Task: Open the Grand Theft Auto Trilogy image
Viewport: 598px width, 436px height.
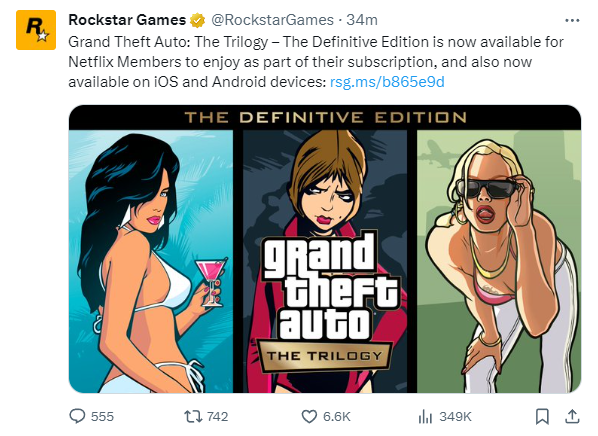Action: coord(325,249)
